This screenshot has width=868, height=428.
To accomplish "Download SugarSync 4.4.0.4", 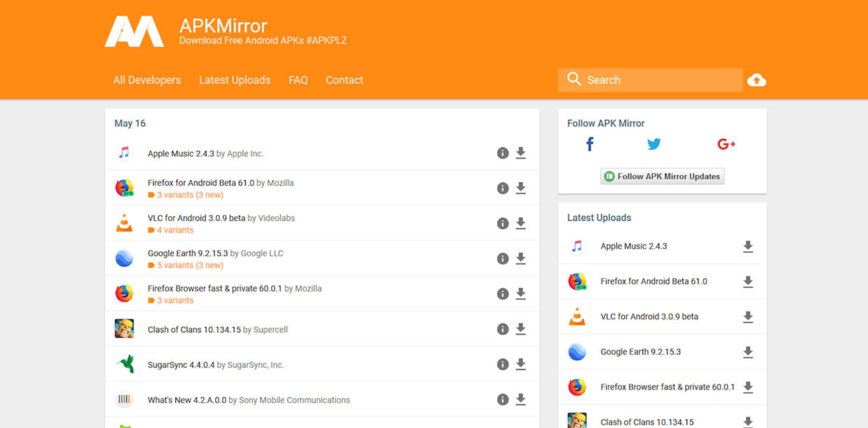I will point(521,364).
